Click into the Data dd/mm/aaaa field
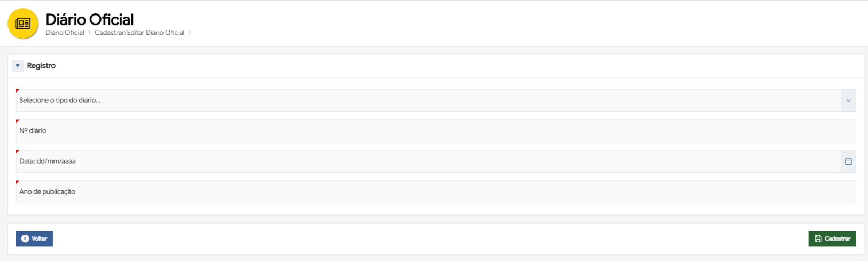The width and height of the screenshot is (868, 261). (x=428, y=162)
